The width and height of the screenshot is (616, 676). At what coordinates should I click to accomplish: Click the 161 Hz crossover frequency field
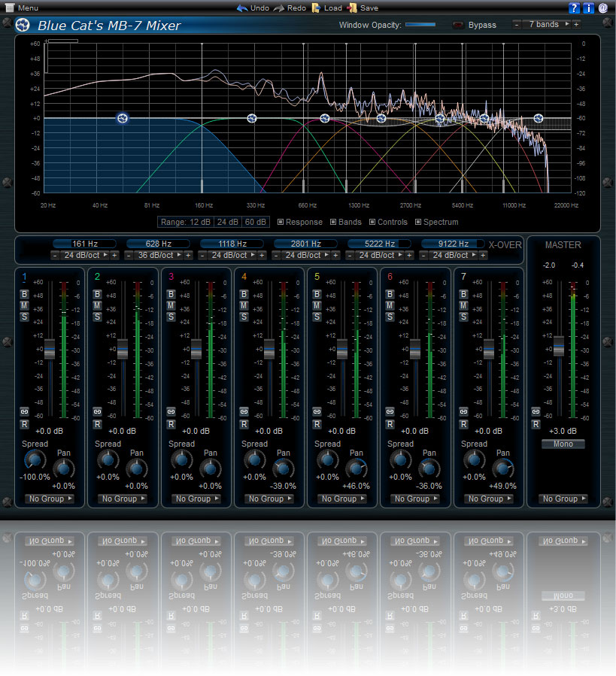coord(84,244)
